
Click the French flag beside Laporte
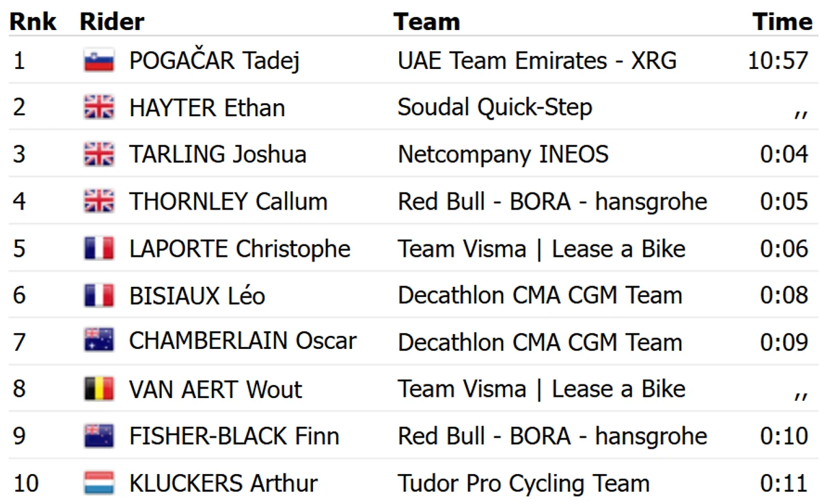tap(99, 249)
